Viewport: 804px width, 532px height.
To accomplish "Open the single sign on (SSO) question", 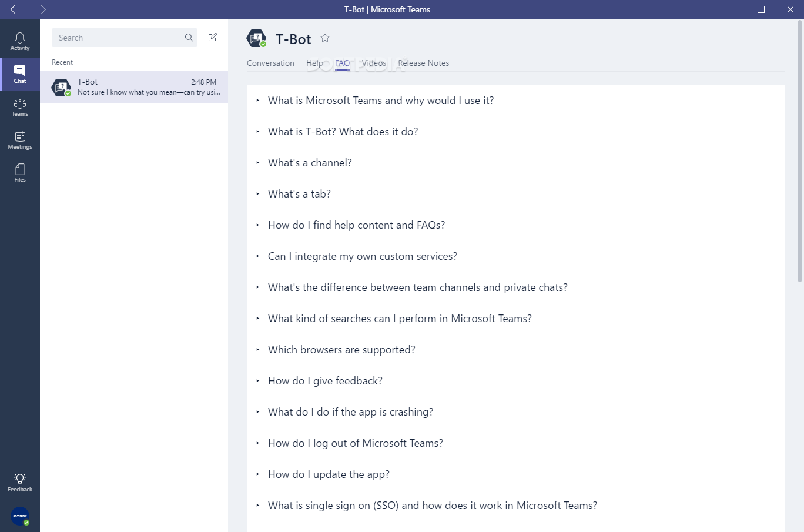I will (x=433, y=506).
